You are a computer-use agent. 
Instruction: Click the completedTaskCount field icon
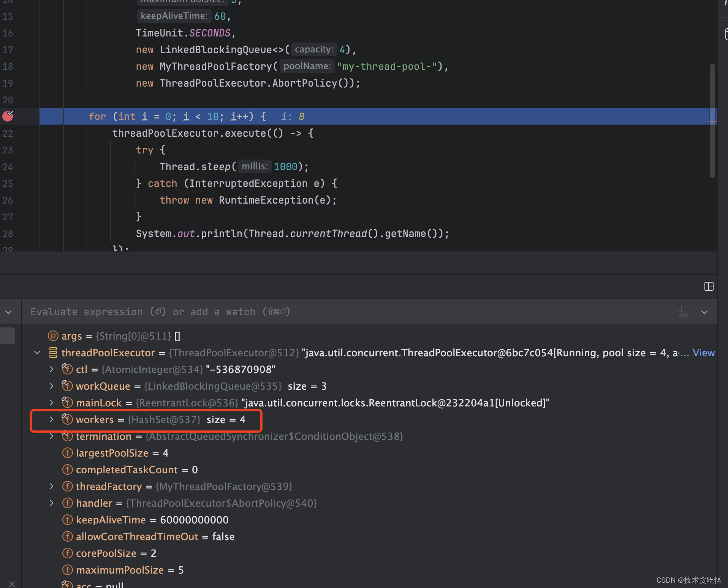tap(67, 469)
